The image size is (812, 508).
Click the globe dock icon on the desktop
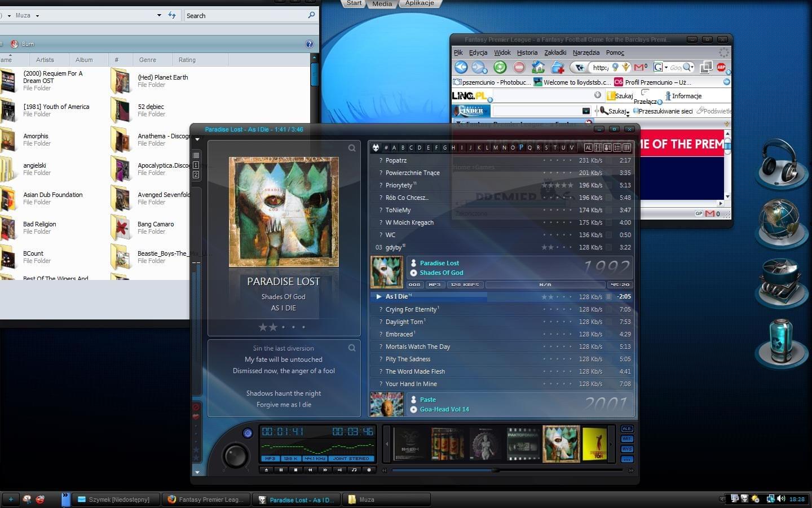782,223
